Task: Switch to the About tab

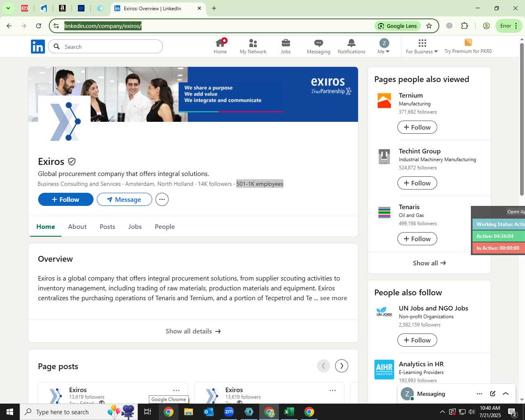Action: [77, 226]
